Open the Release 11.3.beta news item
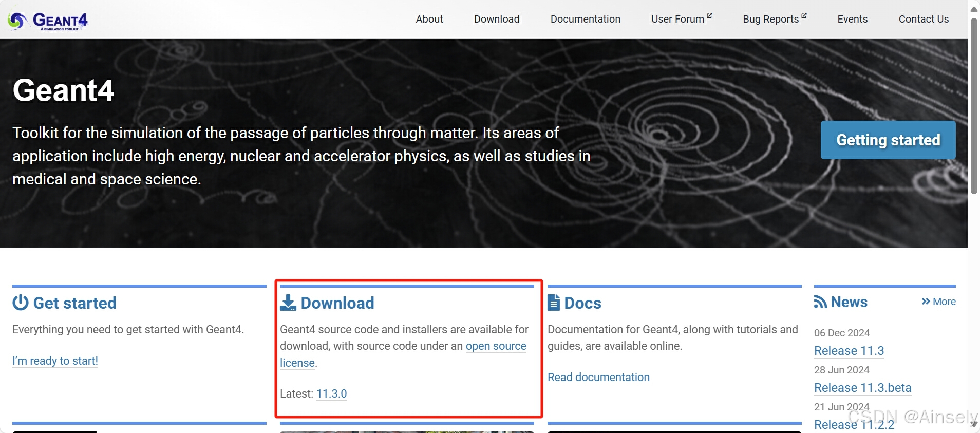This screenshot has height=433, width=980. pyautogui.click(x=863, y=388)
